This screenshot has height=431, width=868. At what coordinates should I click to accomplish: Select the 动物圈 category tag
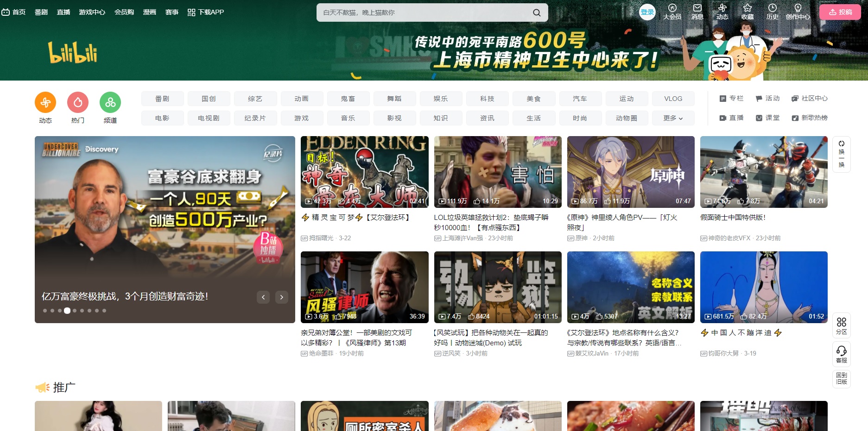[627, 118]
